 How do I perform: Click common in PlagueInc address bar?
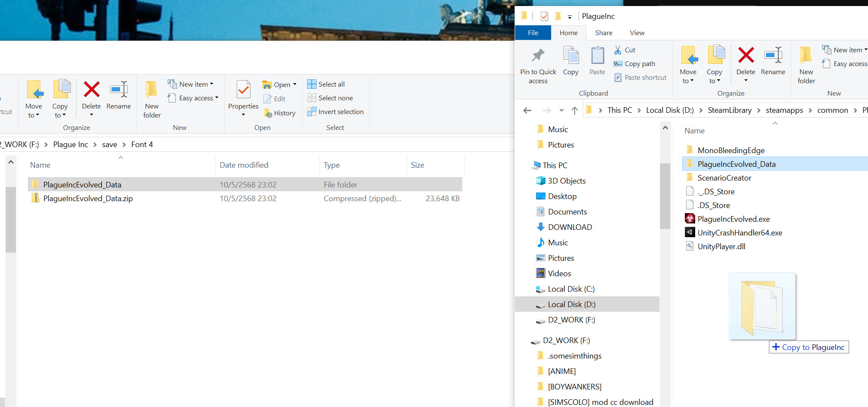click(832, 110)
